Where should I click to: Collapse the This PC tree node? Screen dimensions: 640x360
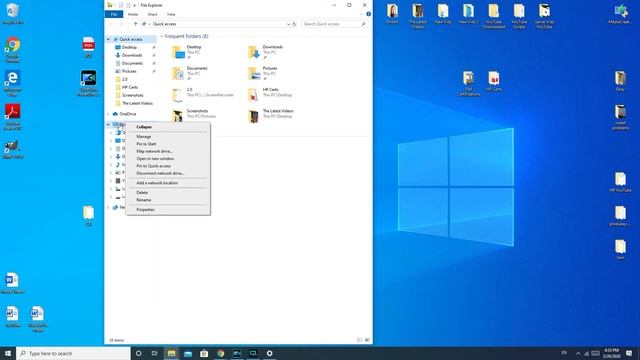coord(109,124)
